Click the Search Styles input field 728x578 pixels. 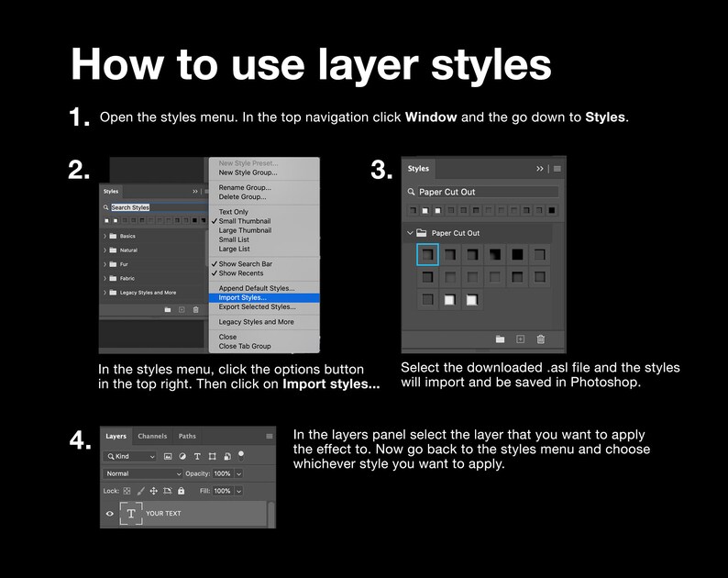[x=158, y=207]
